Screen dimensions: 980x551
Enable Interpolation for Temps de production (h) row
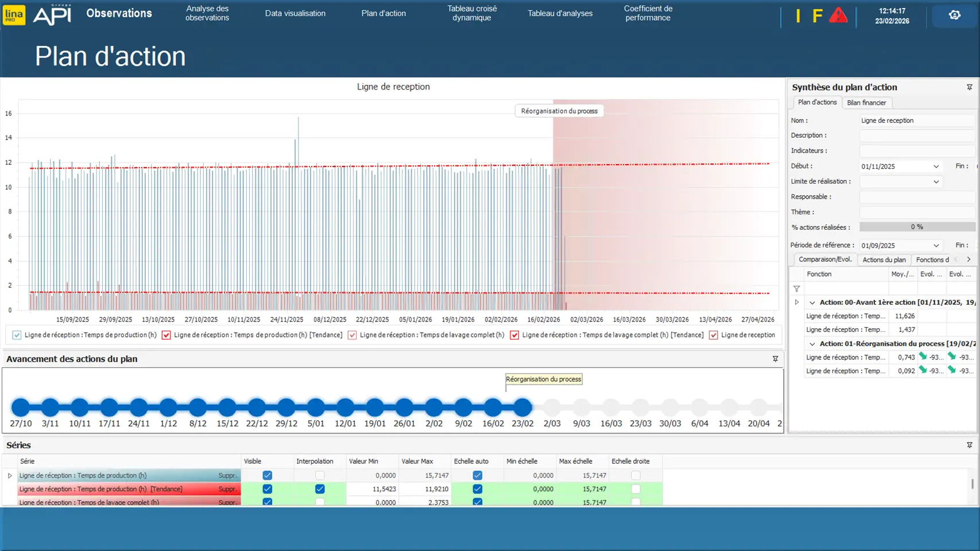320,475
